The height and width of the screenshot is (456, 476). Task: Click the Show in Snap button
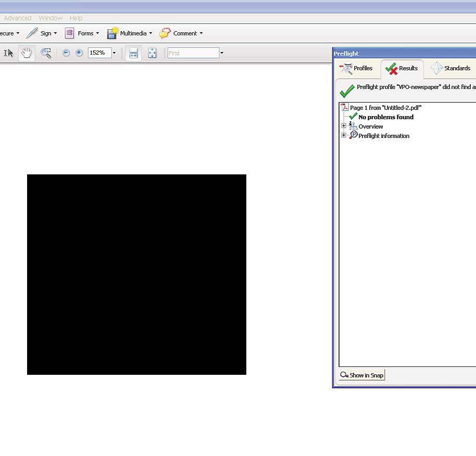362,375
